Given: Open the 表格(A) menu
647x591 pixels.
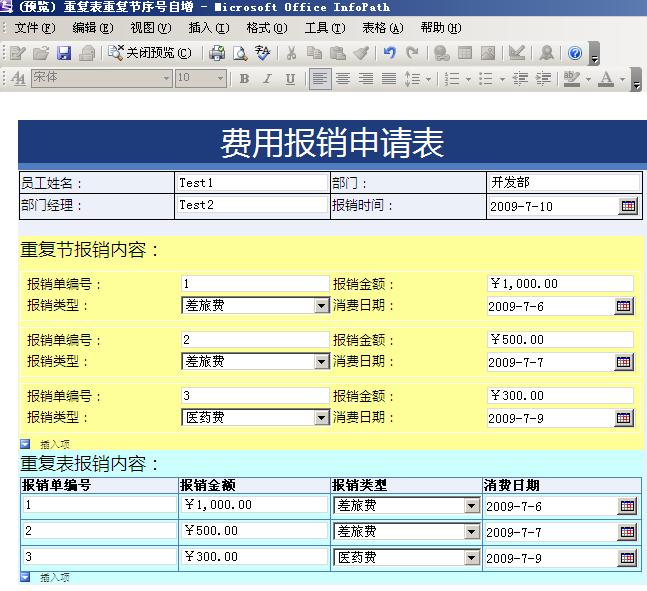Looking at the screenshot, I should [x=382, y=28].
